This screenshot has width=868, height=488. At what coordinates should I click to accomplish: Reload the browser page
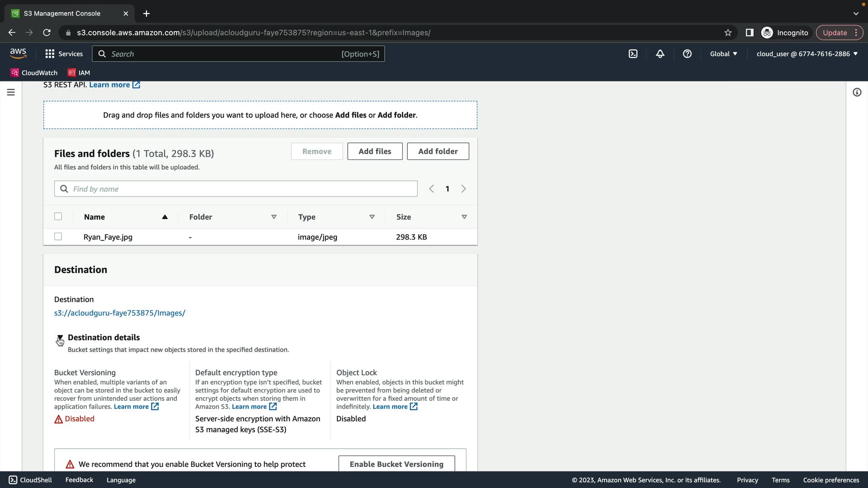tap(47, 33)
